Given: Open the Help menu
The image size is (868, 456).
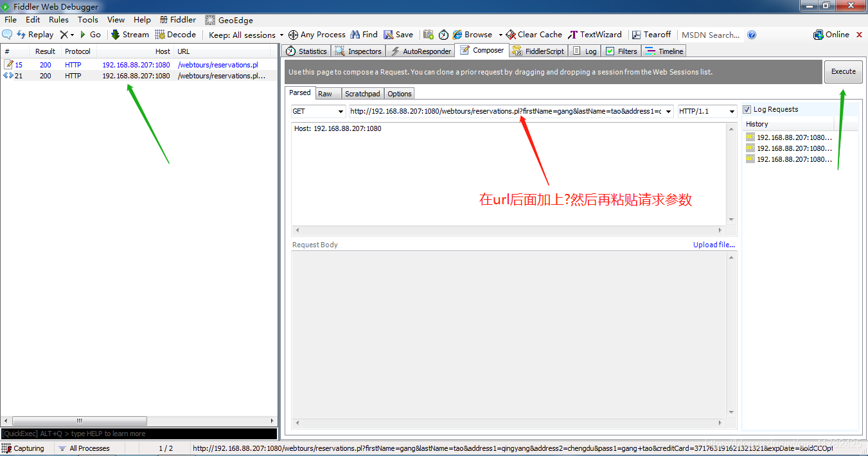Looking at the screenshot, I should point(142,20).
